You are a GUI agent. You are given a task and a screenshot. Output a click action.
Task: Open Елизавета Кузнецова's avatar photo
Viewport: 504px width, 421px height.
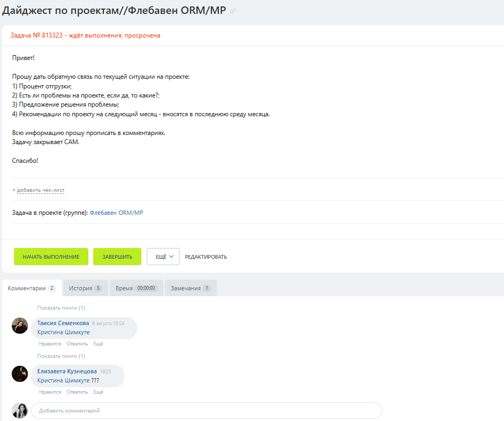point(20,374)
